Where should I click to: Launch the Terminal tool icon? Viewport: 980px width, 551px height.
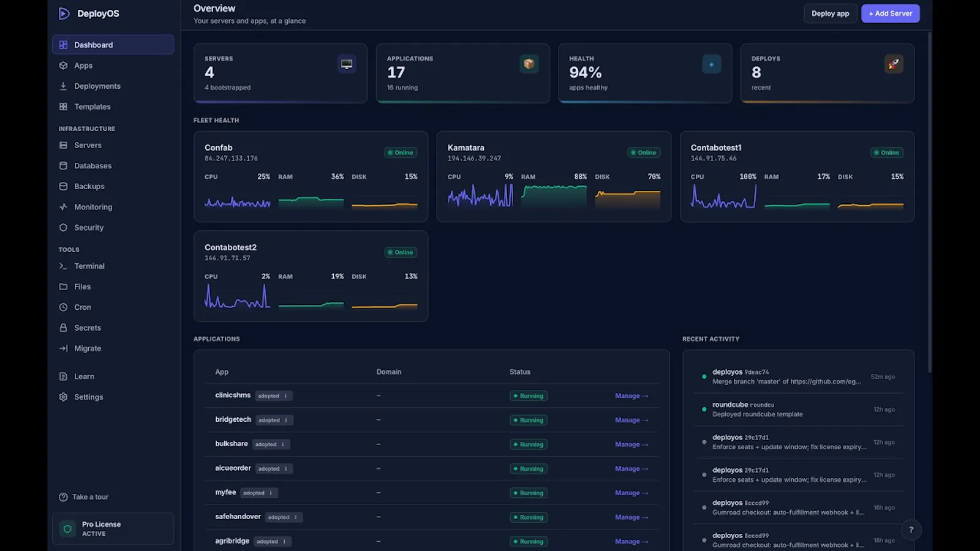coord(63,266)
